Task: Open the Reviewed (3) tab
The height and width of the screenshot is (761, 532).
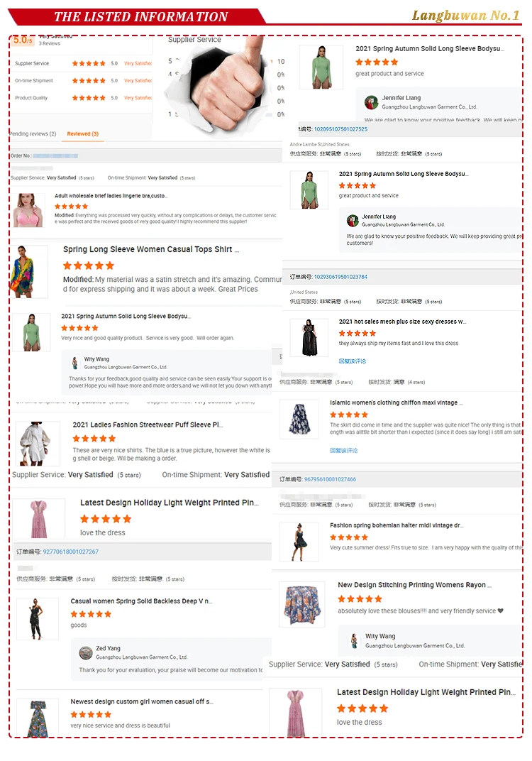Action: tap(82, 134)
